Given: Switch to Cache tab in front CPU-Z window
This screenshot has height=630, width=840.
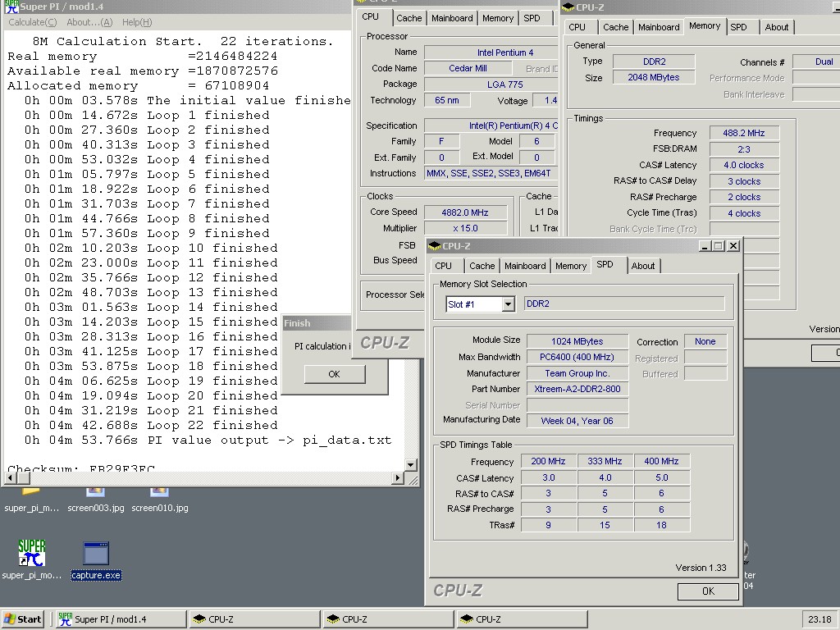Looking at the screenshot, I should 482,266.
